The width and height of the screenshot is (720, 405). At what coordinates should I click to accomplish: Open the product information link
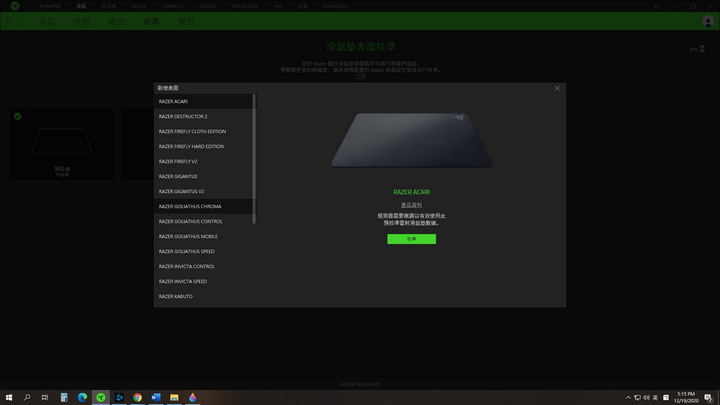point(411,205)
